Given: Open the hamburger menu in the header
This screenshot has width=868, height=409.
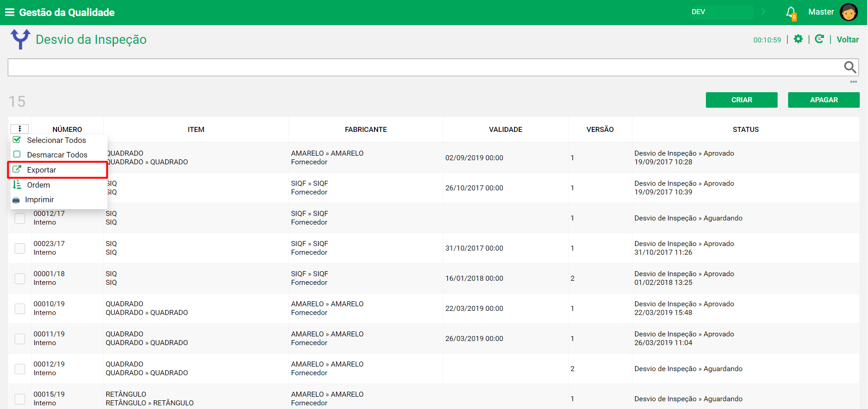Looking at the screenshot, I should (x=10, y=12).
